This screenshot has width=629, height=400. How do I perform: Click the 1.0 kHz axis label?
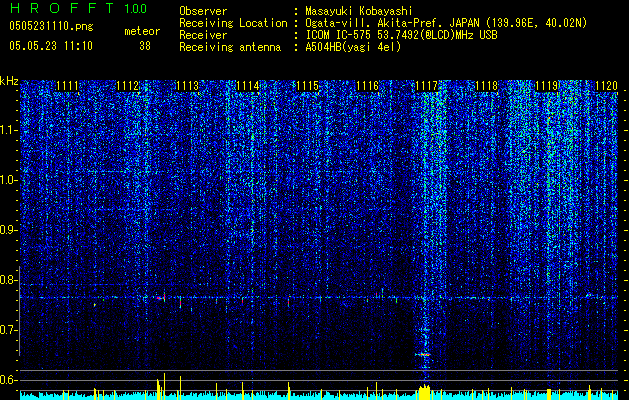(x=9, y=180)
